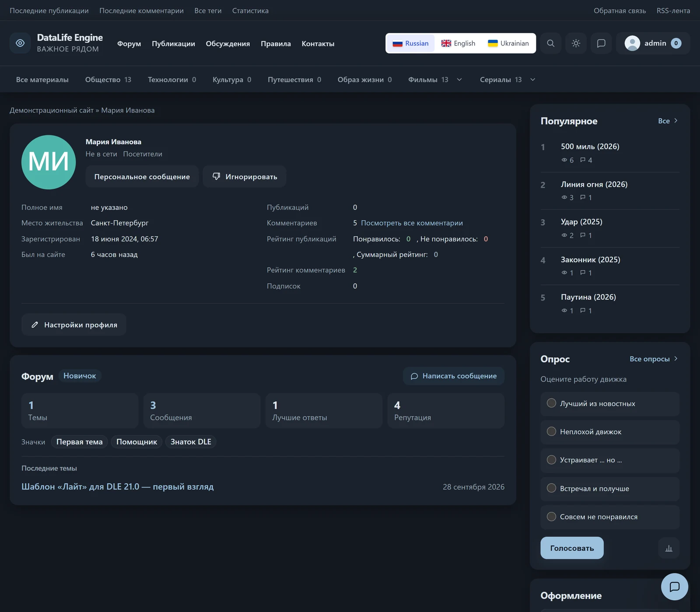Click the admin notification counter badge
700x612 pixels.
[x=676, y=43]
